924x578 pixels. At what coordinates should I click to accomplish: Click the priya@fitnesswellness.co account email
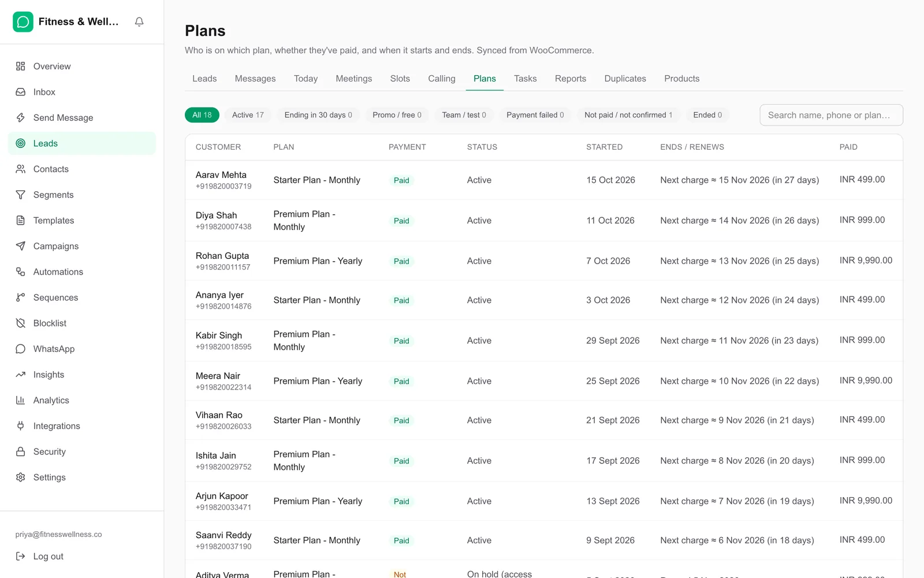pyautogui.click(x=58, y=535)
